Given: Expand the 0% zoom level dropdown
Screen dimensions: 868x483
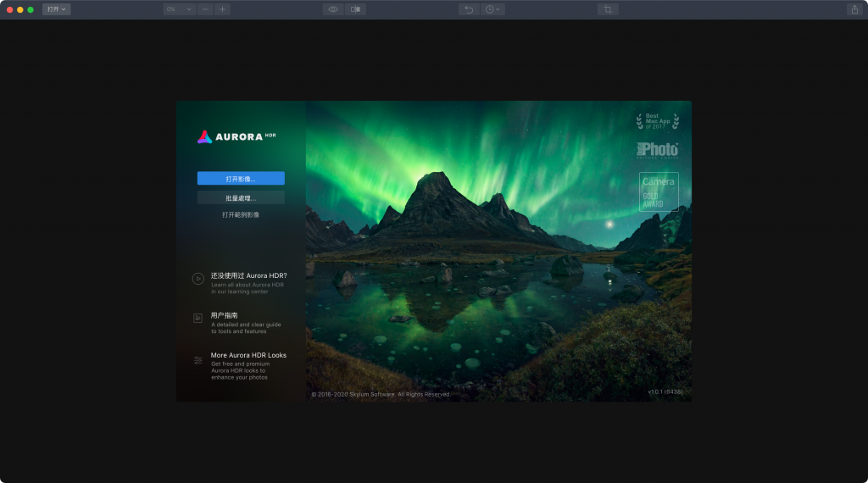Looking at the screenshot, I should click(x=180, y=9).
